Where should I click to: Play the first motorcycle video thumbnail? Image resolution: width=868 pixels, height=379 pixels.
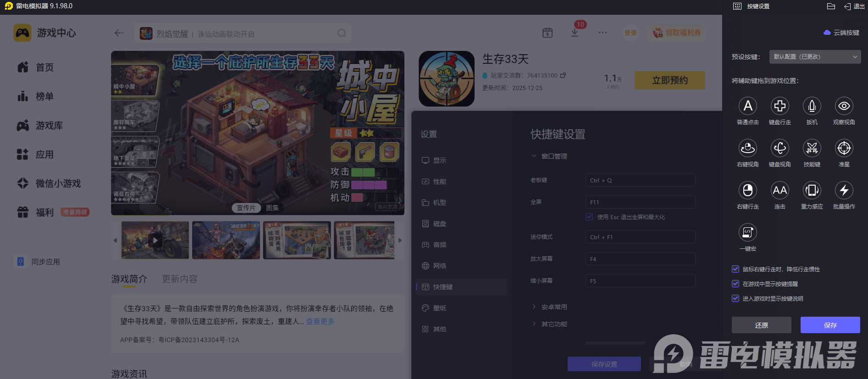tap(155, 240)
